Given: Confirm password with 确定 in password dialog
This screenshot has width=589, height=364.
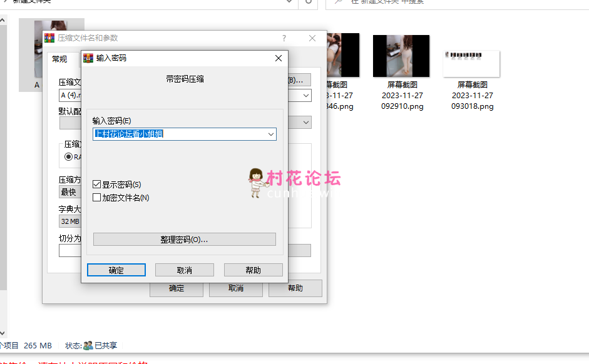Looking at the screenshot, I should point(116,270).
